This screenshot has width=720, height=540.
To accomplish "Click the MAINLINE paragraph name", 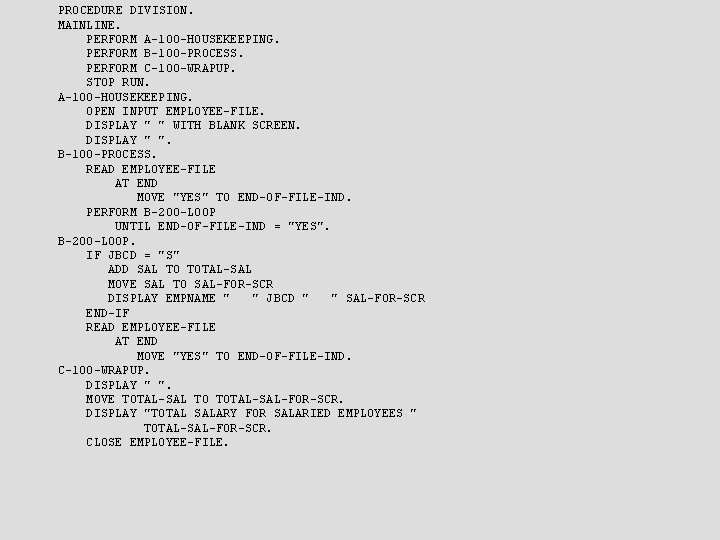I will click(89, 25).
